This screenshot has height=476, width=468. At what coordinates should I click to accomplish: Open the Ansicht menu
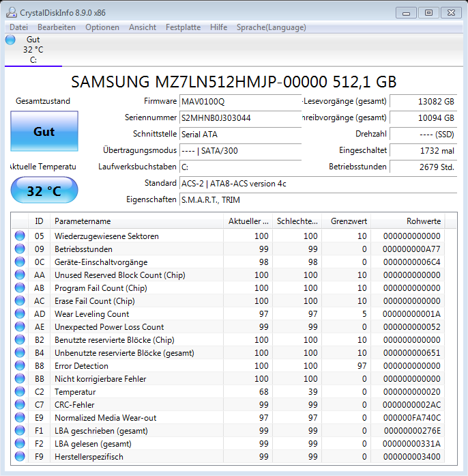(143, 27)
